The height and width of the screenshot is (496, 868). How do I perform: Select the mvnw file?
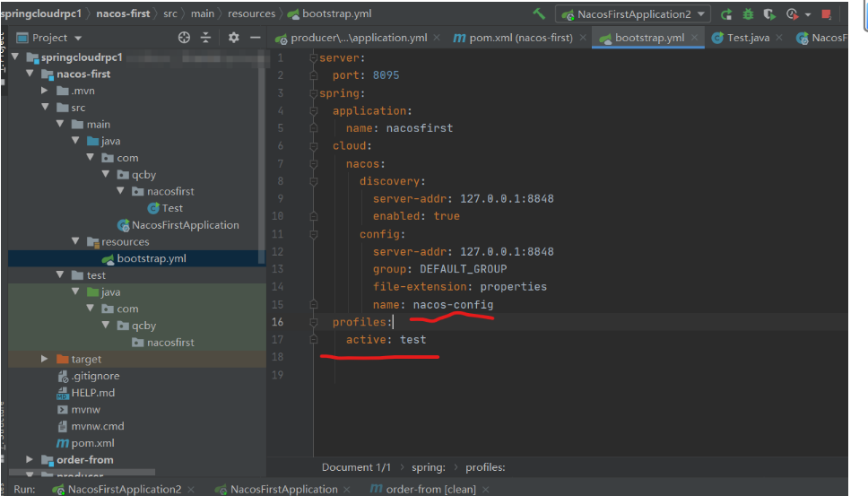(79, 409)
